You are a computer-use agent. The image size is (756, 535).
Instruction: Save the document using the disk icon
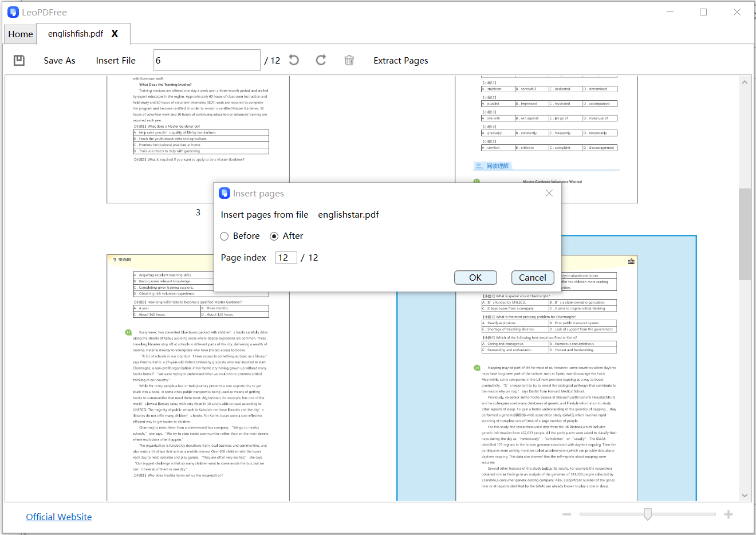pos(19,60)
